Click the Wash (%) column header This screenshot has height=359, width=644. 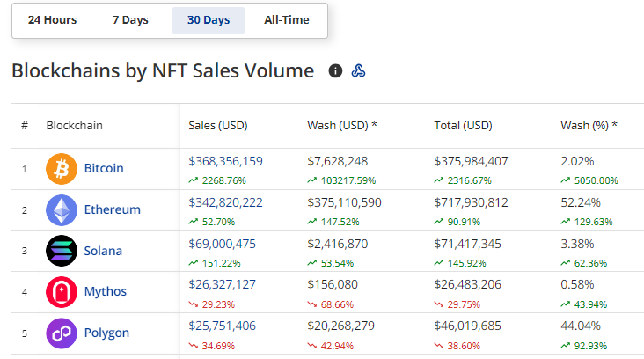point(589,125)
